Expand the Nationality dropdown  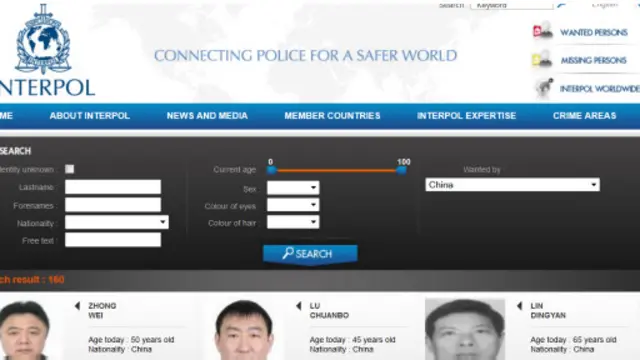coord(117,222)
